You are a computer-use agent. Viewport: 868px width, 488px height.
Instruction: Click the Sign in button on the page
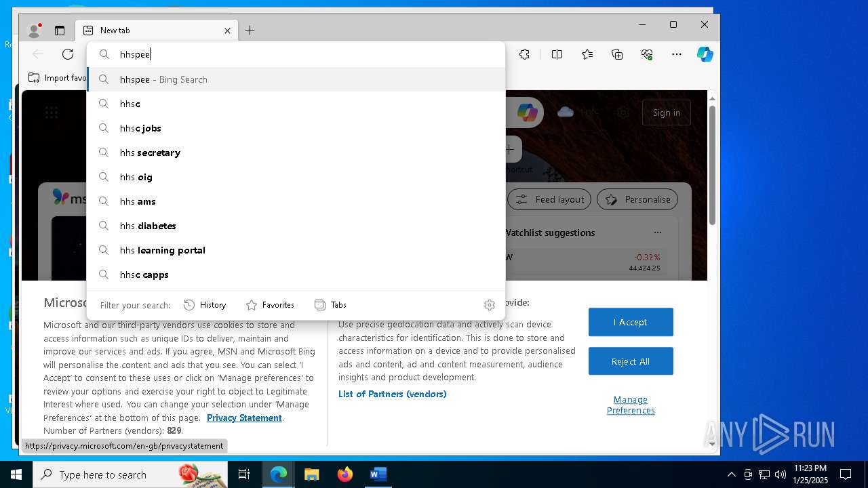[666, 113]
